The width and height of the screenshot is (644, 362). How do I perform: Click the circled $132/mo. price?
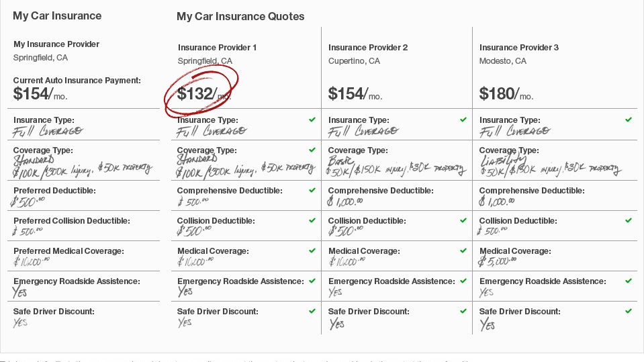click(x=203, y=93)
